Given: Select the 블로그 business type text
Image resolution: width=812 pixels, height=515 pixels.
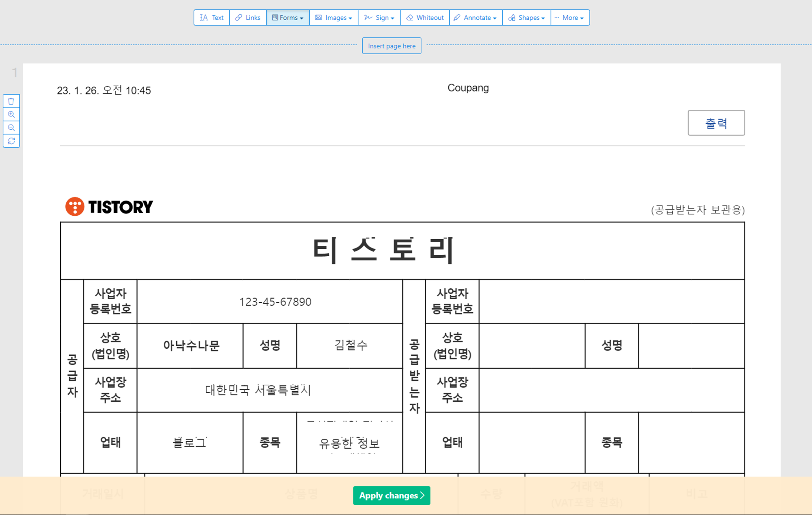Looking at the screenshot, I should 189,442.
